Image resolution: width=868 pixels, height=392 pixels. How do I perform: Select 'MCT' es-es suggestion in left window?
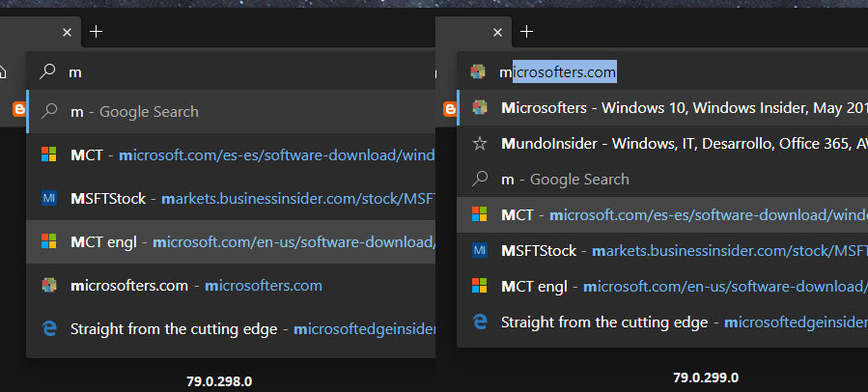tap(231, 154)
